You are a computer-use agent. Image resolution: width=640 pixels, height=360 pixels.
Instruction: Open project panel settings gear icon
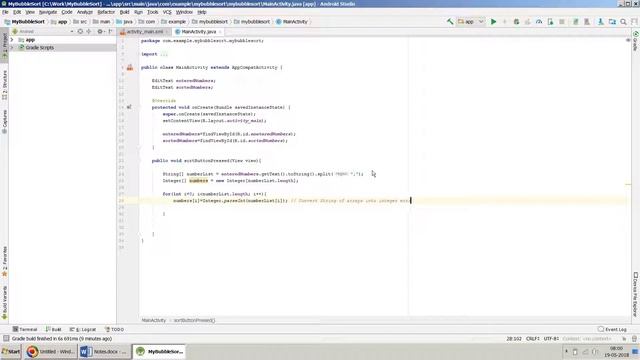(x=100, y=31)
